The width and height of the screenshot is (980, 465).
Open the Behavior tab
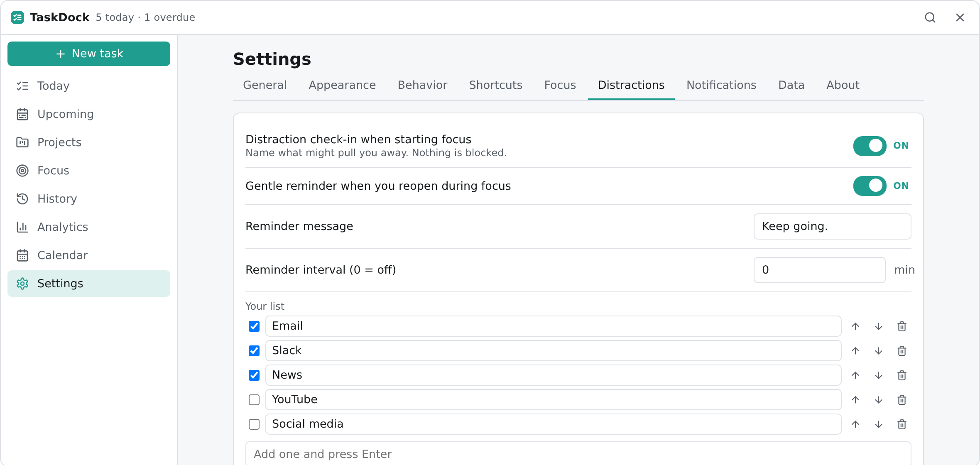coord(422,85)
